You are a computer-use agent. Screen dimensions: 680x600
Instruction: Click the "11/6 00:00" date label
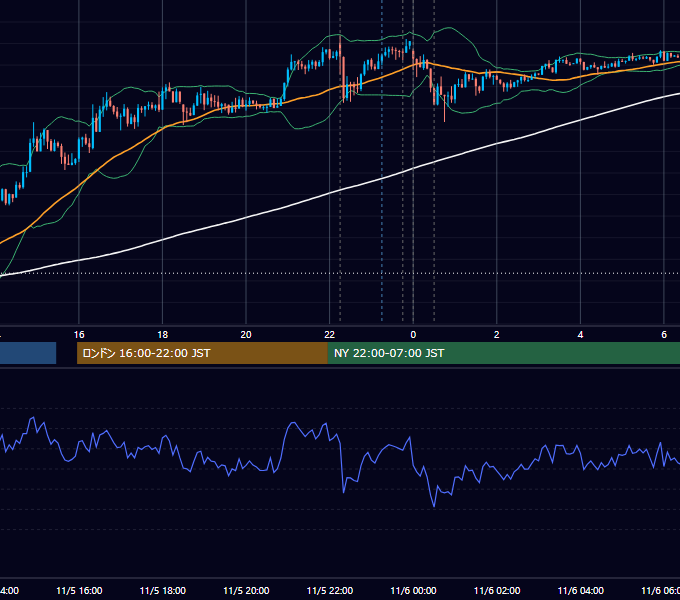[413, 590]
